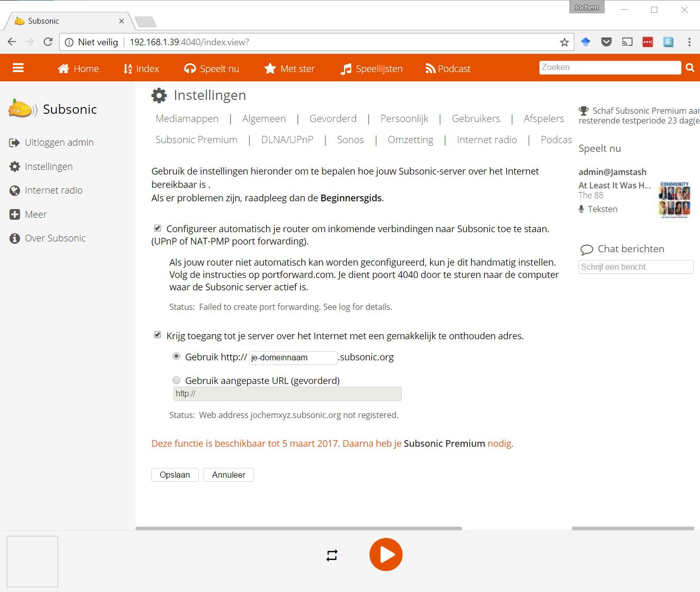This screenshot has height=592, width=700.
Task: Click the Cast extension icon
Action: 627,42
